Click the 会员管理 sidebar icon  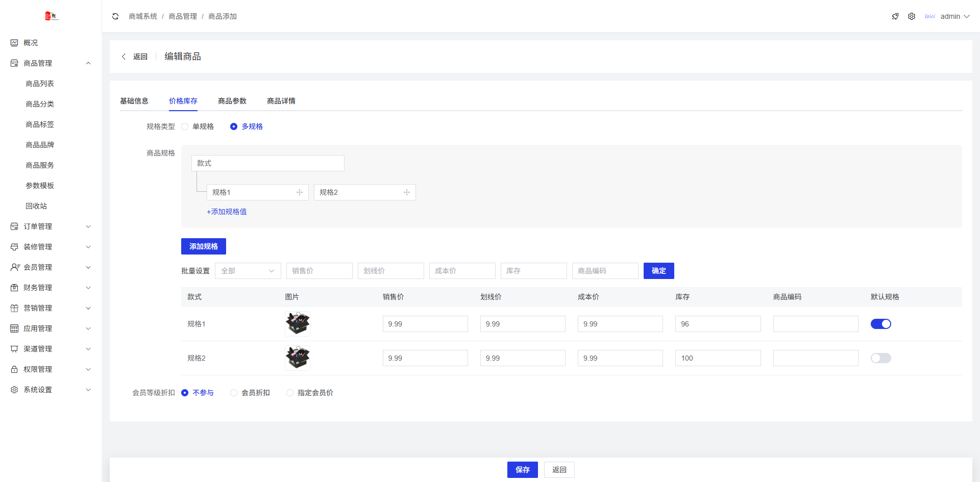(x=15, y=267)
